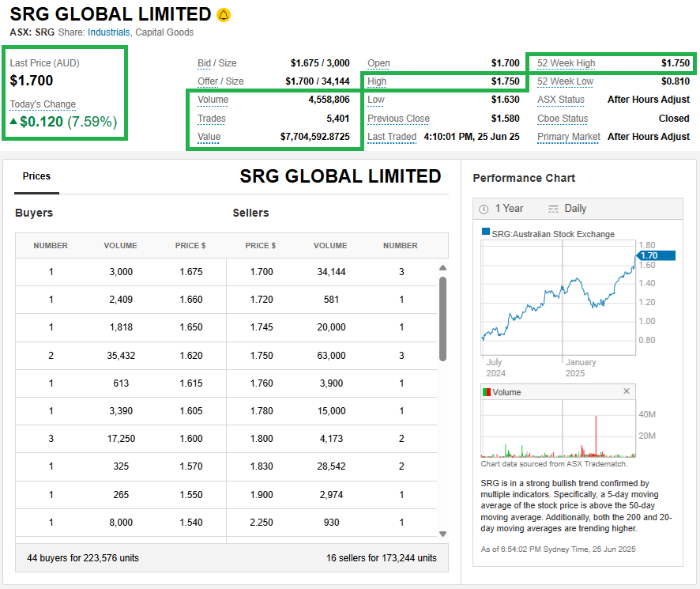700x589 pixels.
Task: Click the blue SRG series legend square
Action: pyautogui.click(x=486, y=233)
